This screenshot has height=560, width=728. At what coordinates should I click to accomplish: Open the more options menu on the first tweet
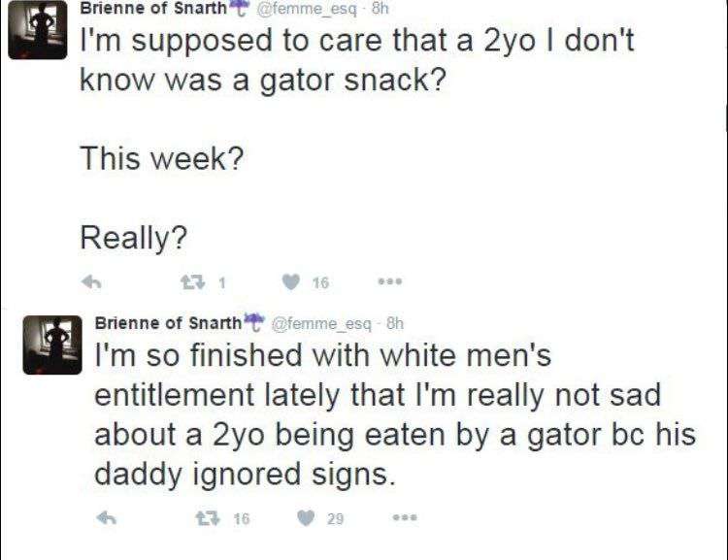pos(391,282)
